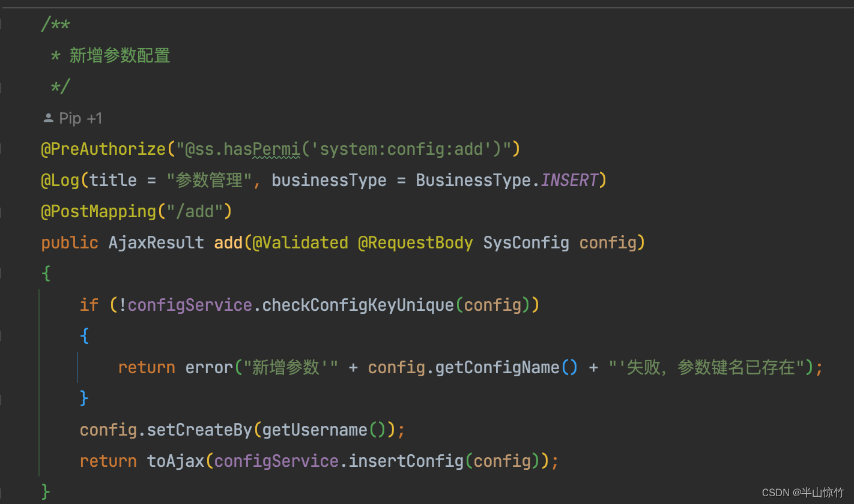Viewport: 854px width, 504px height.
Task: Click the setCreateBy method call
Action: (199, 430)
